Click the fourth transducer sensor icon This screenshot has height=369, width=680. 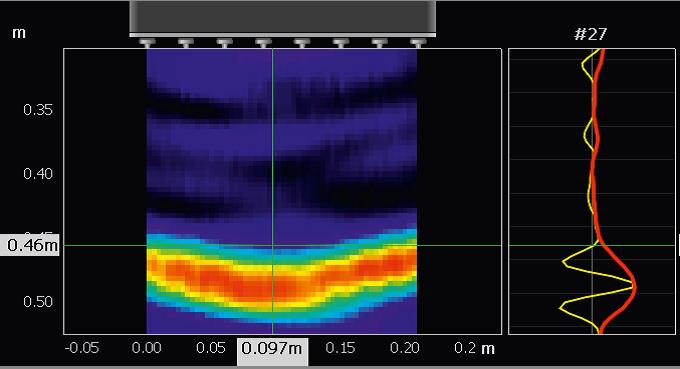(263, 43)
